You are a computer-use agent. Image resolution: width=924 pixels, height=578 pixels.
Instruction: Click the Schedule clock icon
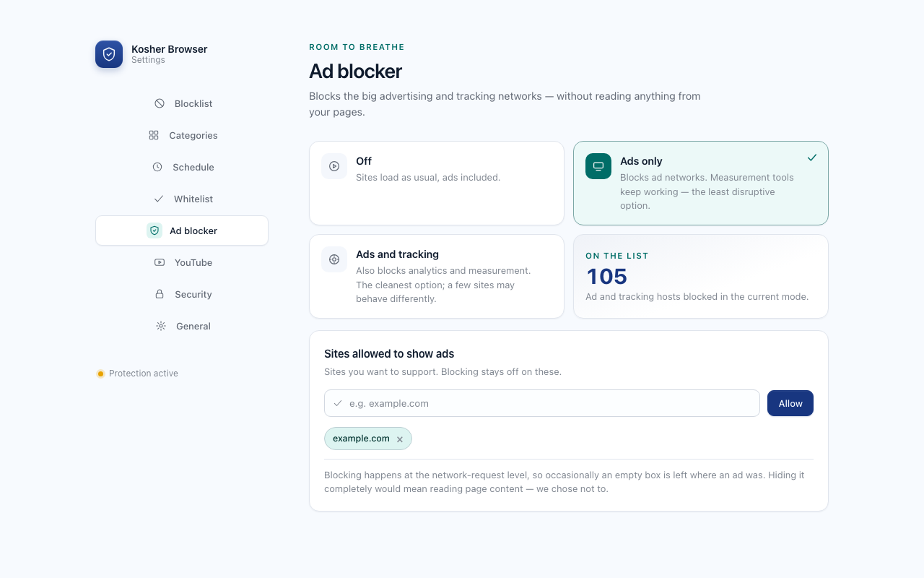[157, 167]
